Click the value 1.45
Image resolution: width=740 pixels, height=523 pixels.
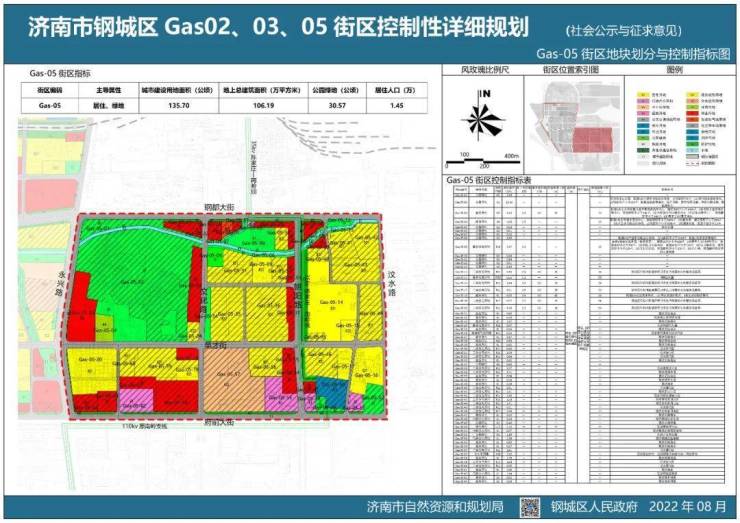pyautogui.click(x=396, y=106)
